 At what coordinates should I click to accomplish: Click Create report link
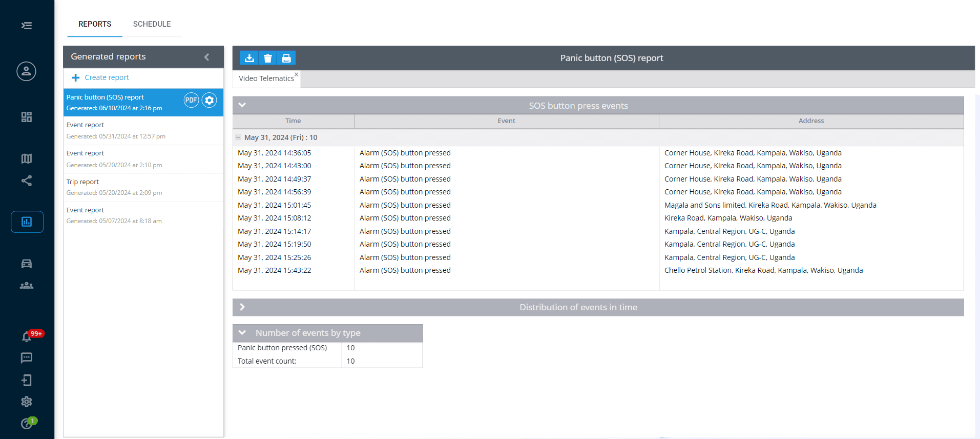click(107, 77)
